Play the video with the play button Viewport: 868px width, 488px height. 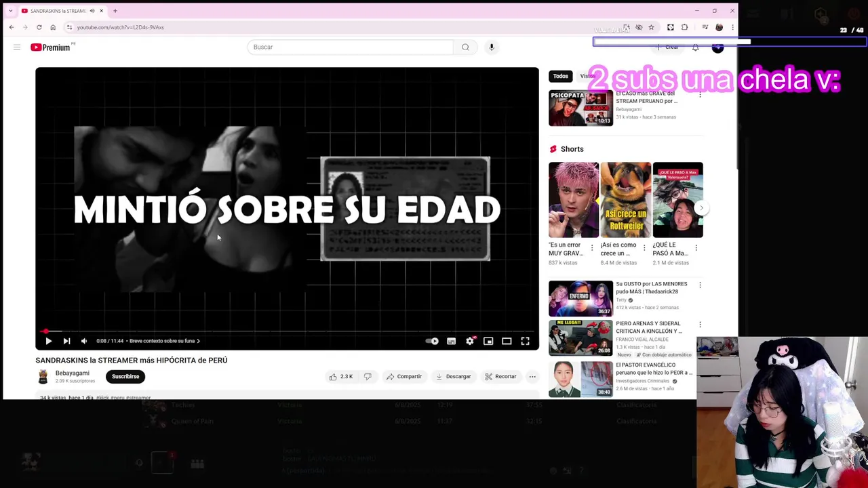pyautogui.click(x=48, y=341)
